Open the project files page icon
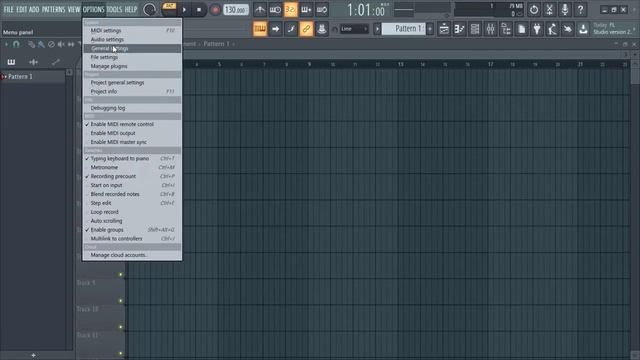640x360 pixels. pos(521,29)
